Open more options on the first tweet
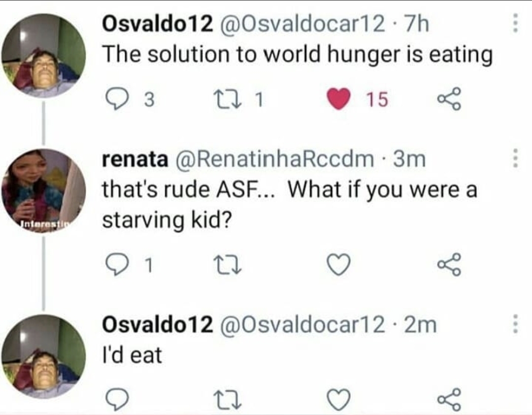This screenshot has height=415, width=532. (515, 24)
